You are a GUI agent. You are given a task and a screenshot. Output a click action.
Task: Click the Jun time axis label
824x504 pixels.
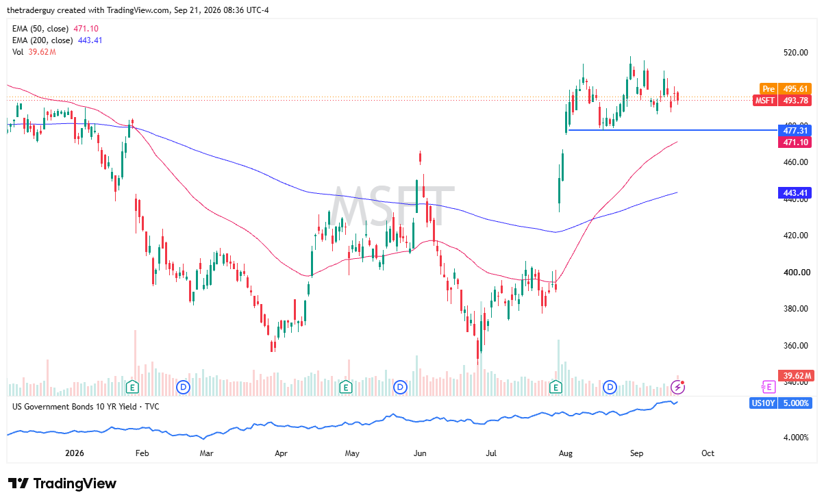[x=421, y=453]
